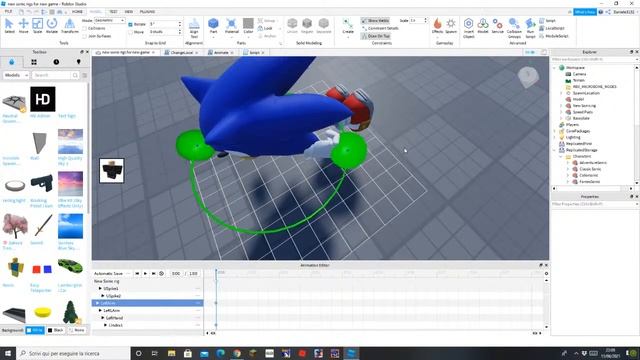Activate the Move tool
This screenshot has height=360, width=640.
tap(23, 26)
